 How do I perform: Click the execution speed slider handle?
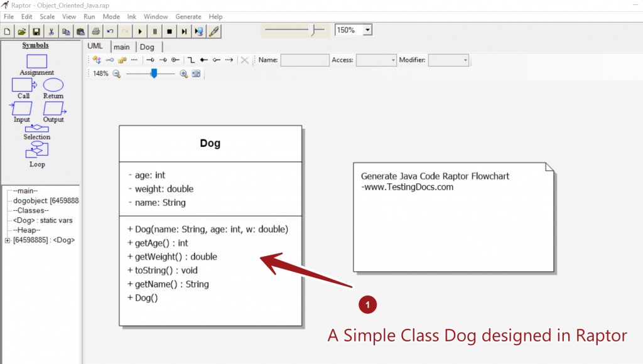click(315, 29)
